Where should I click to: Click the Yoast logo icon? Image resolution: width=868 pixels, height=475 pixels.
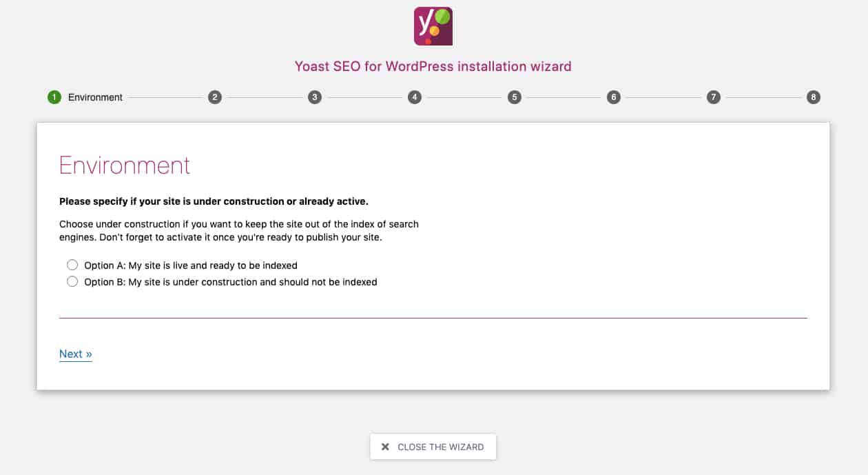click(433, 26)
